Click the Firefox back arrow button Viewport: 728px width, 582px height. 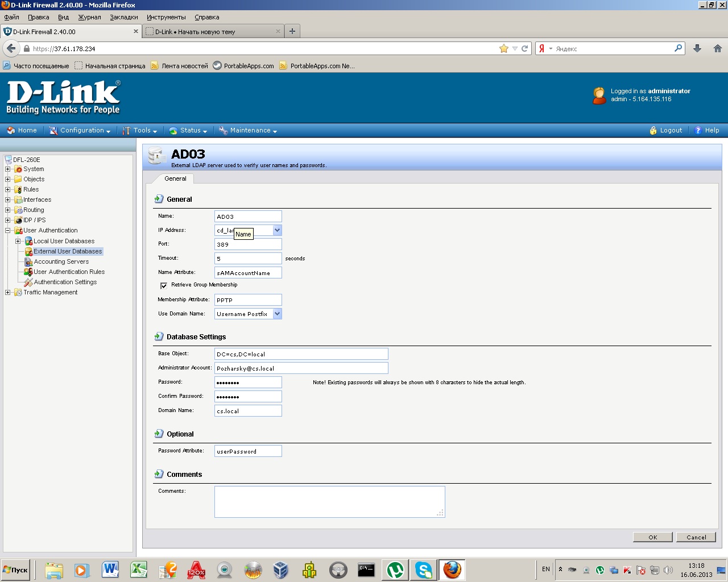[x=11, y=48]
